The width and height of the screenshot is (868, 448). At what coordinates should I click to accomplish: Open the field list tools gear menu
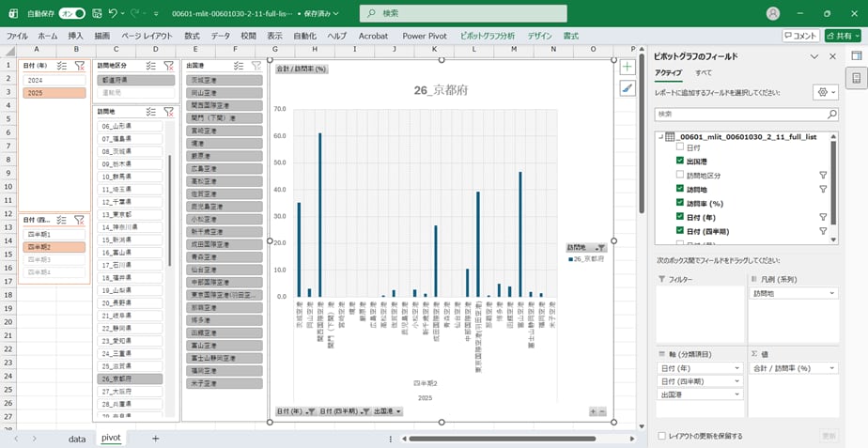(x=825, y=92)
